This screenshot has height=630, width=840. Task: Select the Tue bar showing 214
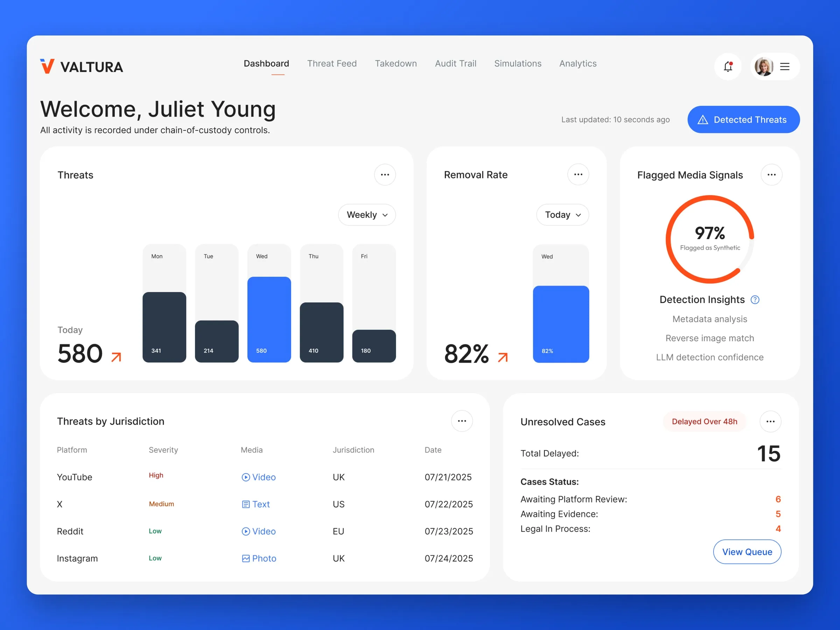tap(216, 341)
